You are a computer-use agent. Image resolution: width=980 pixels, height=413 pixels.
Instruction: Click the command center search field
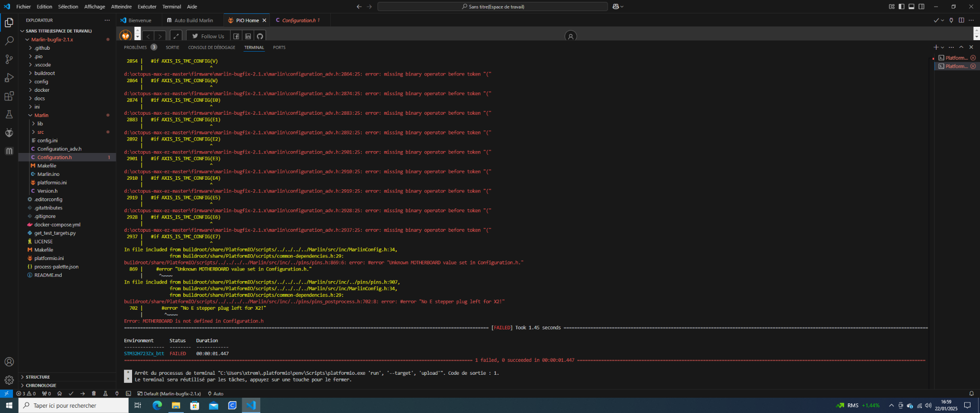pos(492,7)
